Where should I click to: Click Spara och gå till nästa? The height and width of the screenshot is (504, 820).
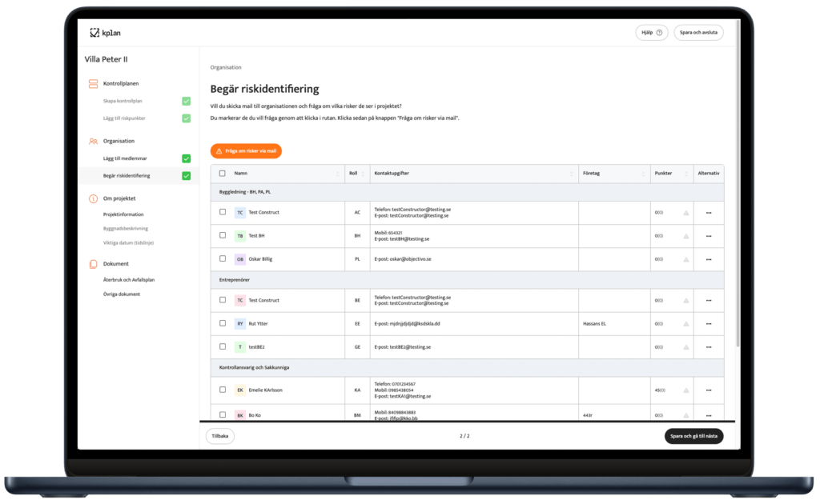(693, 436)
